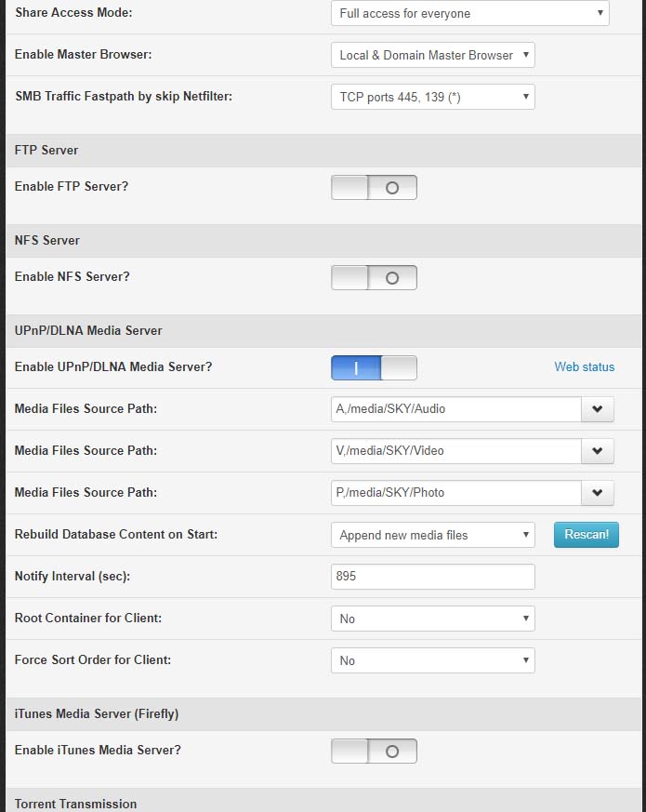Open the Web status link
646x812 pixels.
pyautogui.click(x=585, y=366)
